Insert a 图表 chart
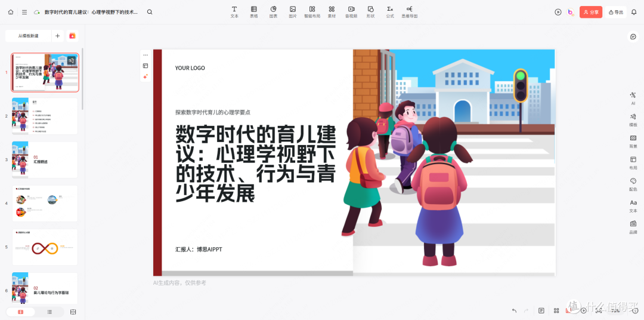 click(x=273, y=12)
